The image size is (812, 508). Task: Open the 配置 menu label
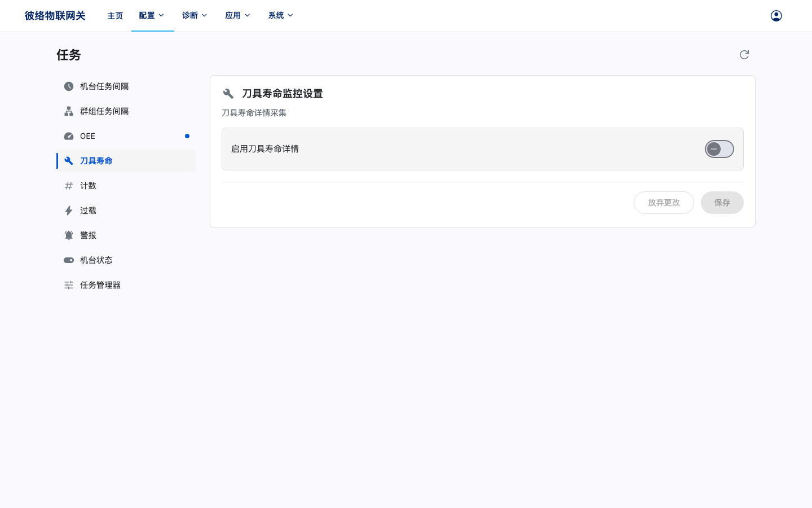click(147, 16)
